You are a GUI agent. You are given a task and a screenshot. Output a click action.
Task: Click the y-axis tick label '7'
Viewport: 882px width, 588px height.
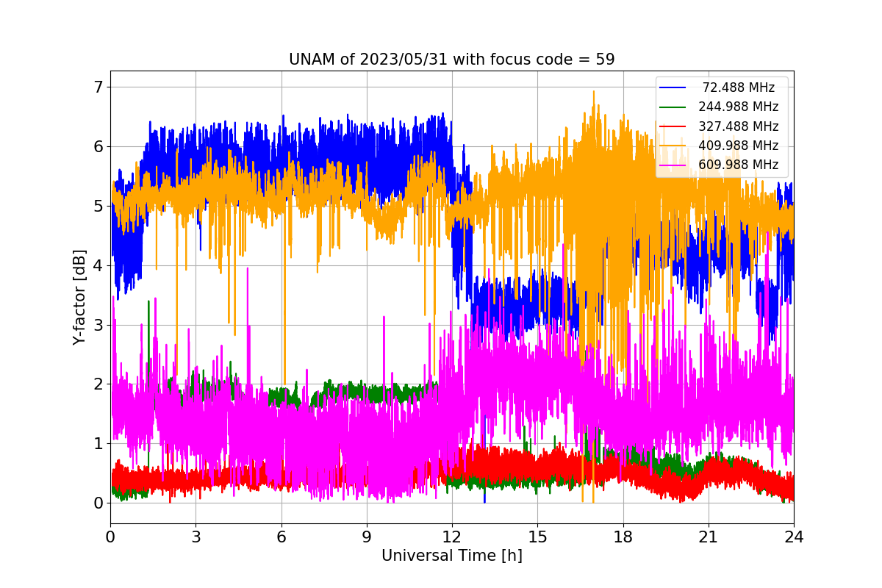[98, 87]
